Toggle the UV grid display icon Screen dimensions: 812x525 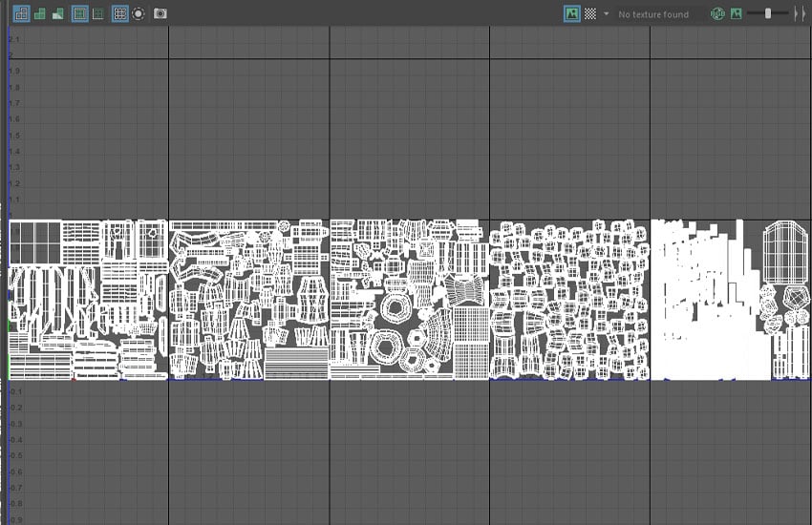120,14
